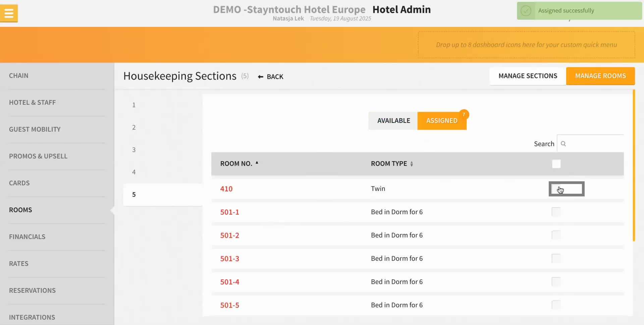
Task: Click the back arrow icon
Action: click(x=260, y=77)
